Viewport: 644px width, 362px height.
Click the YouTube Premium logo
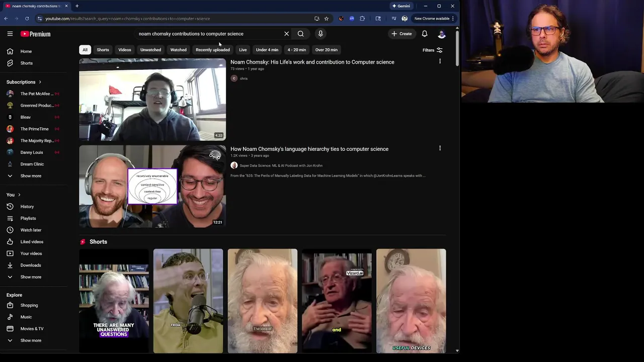coord(35,34)
